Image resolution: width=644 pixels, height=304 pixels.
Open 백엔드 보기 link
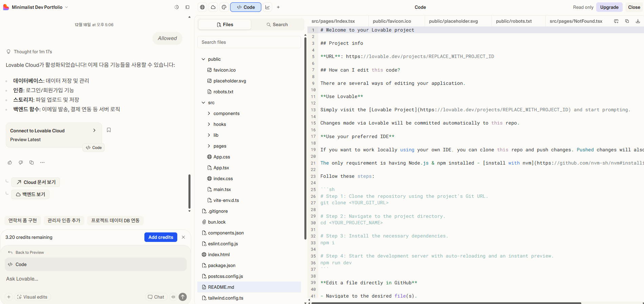click(31, 194)
